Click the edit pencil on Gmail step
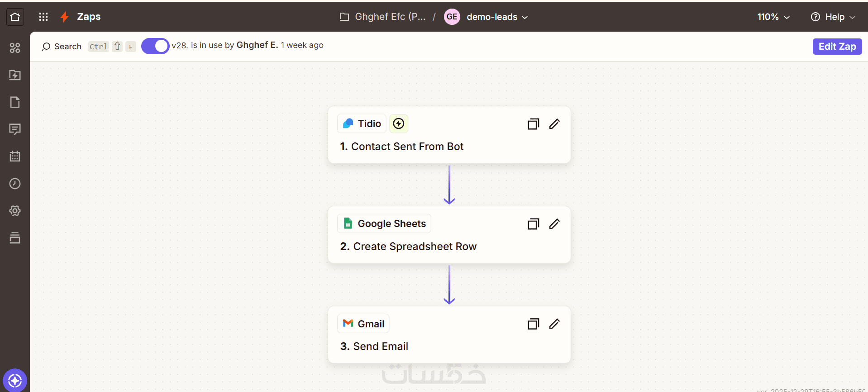The height and width of the screenshot is (392, 868). [x=554, y=324]
